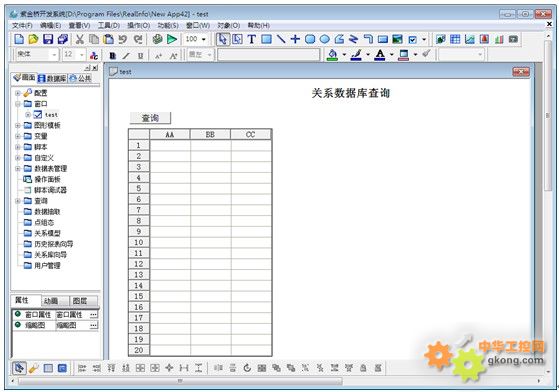Toggle Italic formatting button
The width and height of the screenshot is (559, 392).
(126, 56)
